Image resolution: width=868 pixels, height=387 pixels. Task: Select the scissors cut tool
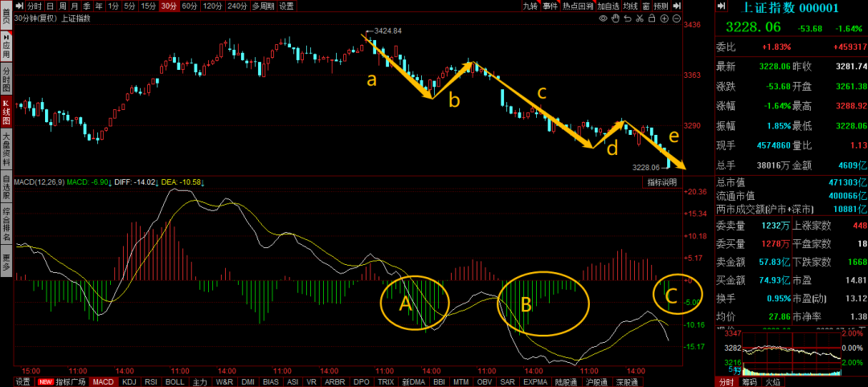click(x=639, y=18)
